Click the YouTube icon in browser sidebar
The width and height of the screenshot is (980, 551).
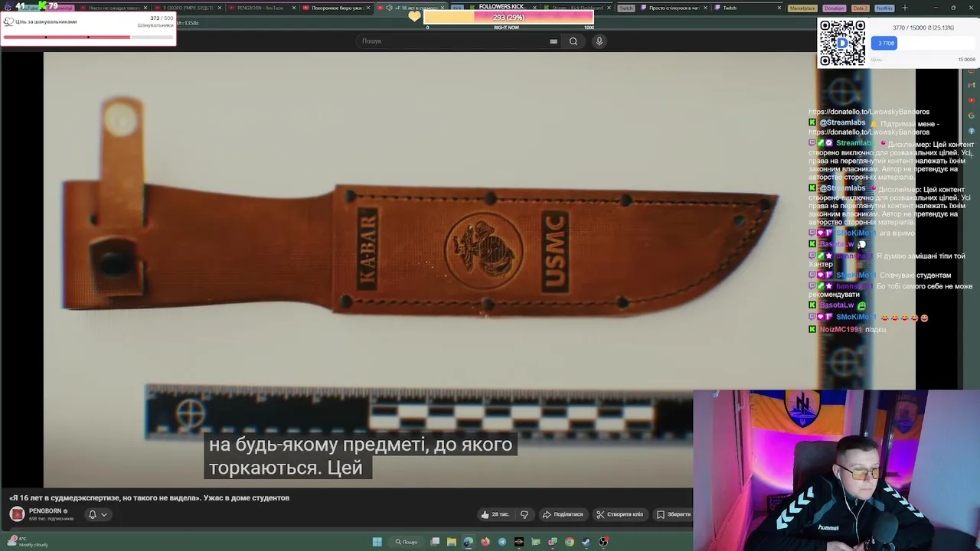[x=972, y=100]
